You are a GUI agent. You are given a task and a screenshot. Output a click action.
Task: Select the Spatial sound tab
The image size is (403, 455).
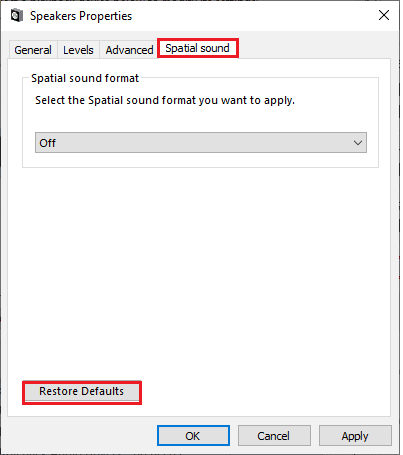coord(197,48)
